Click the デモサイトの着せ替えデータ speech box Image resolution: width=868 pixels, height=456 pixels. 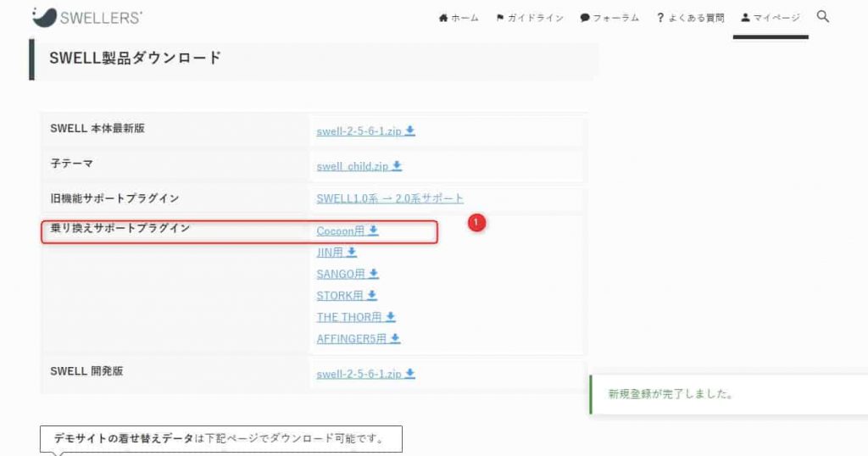[221, 439]
